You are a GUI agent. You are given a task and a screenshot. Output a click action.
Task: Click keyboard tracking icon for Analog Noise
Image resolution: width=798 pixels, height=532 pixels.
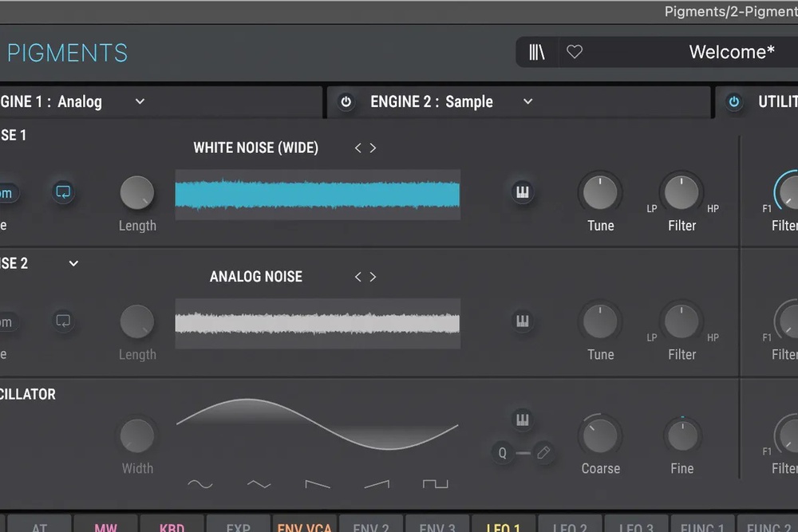523,321
